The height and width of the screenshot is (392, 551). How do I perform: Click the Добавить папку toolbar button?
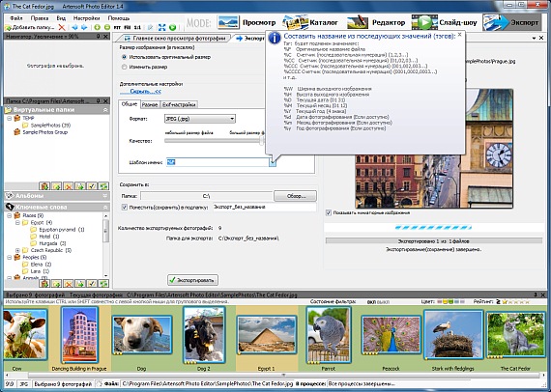[31, 27]
